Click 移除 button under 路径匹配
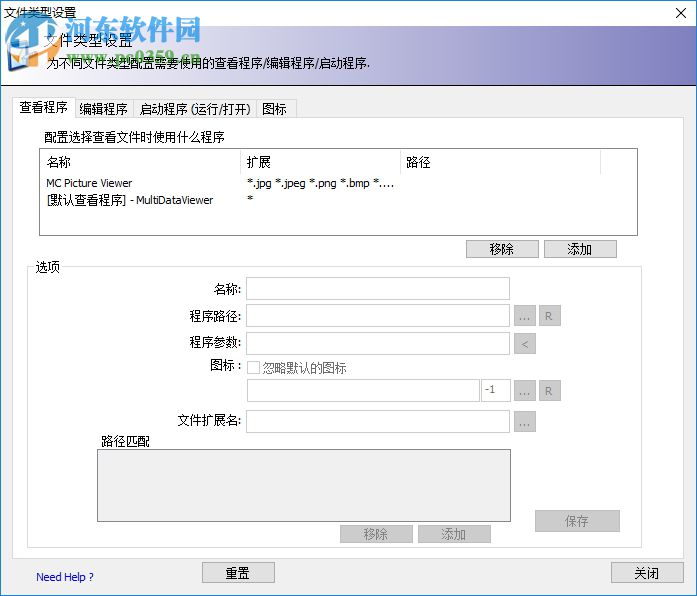Image resolution: width=697 pixels, height=596 pixels. 376,534
